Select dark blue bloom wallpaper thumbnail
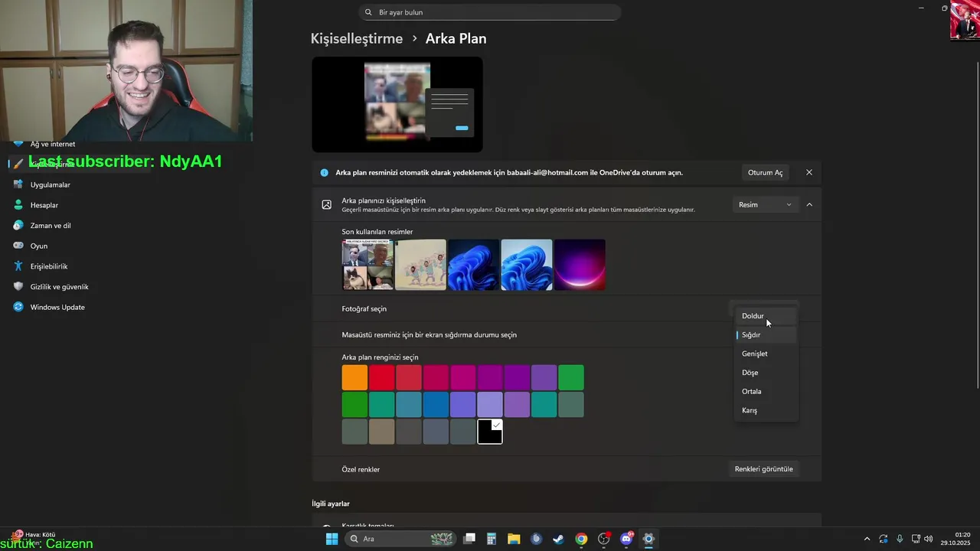980x551 pixels. [473, 265]
